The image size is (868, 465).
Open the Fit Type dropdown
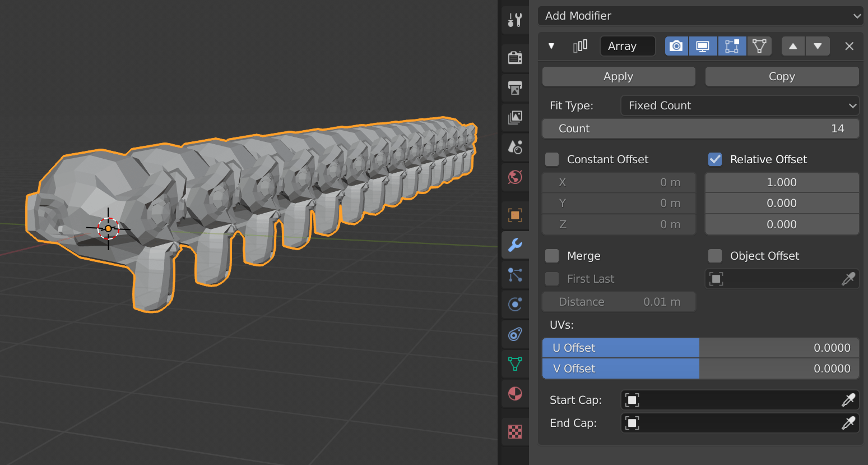[x=739, y=105]
